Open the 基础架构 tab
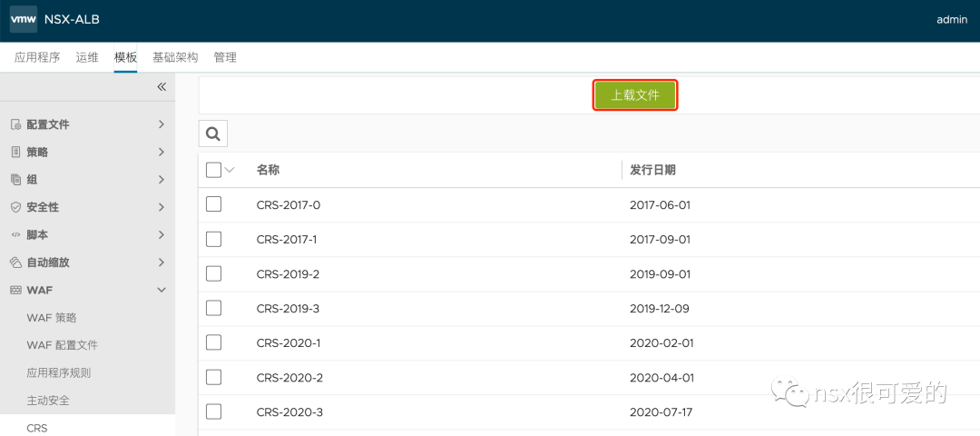The image size is (980, 436). click(175, 57)
